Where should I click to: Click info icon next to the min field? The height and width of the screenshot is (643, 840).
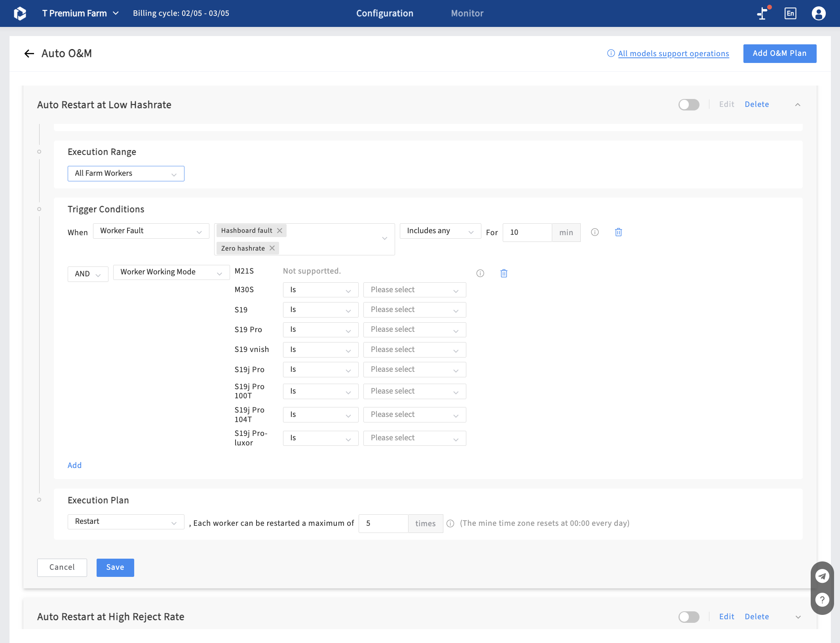coord(595,232)
